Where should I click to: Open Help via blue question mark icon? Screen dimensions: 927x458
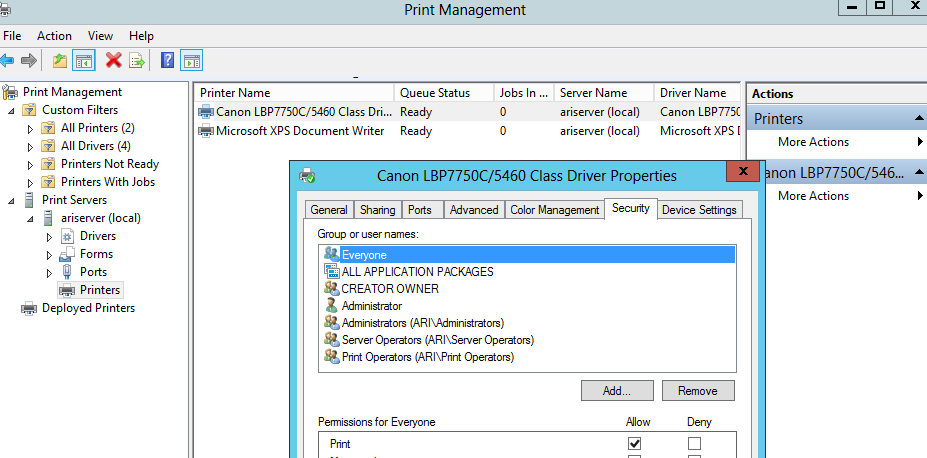click(x=167, y=60)
